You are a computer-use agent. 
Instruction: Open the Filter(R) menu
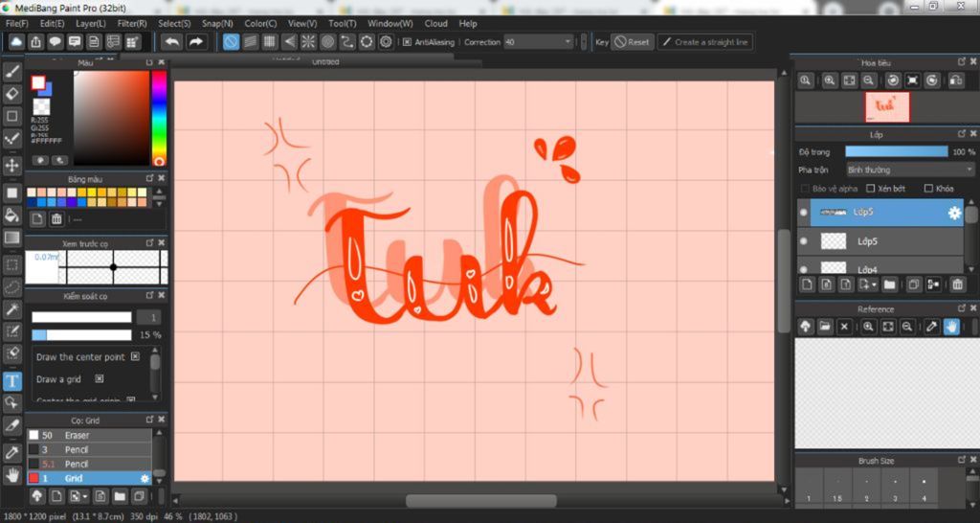(x=132, y=23)
